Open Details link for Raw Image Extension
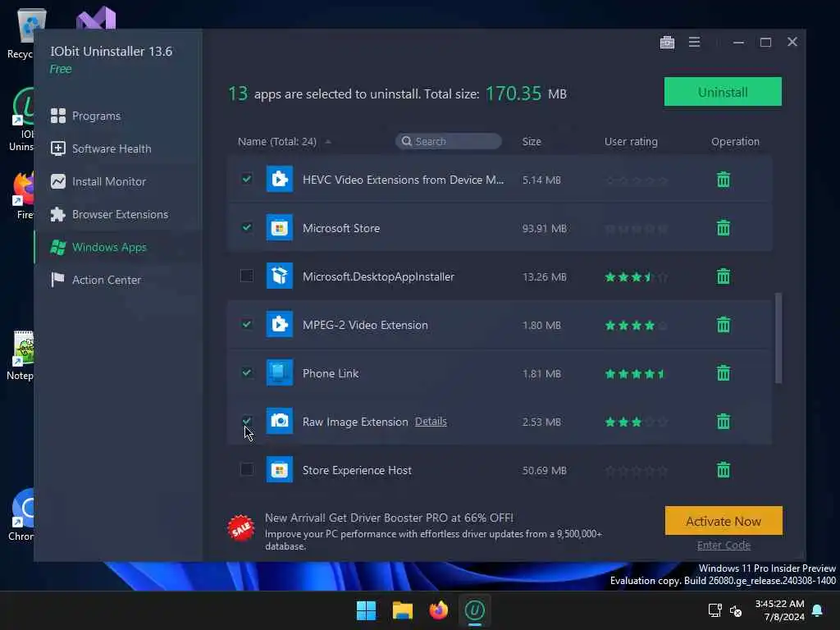Screen dimensions: 840x630 [x=431, y=421]
